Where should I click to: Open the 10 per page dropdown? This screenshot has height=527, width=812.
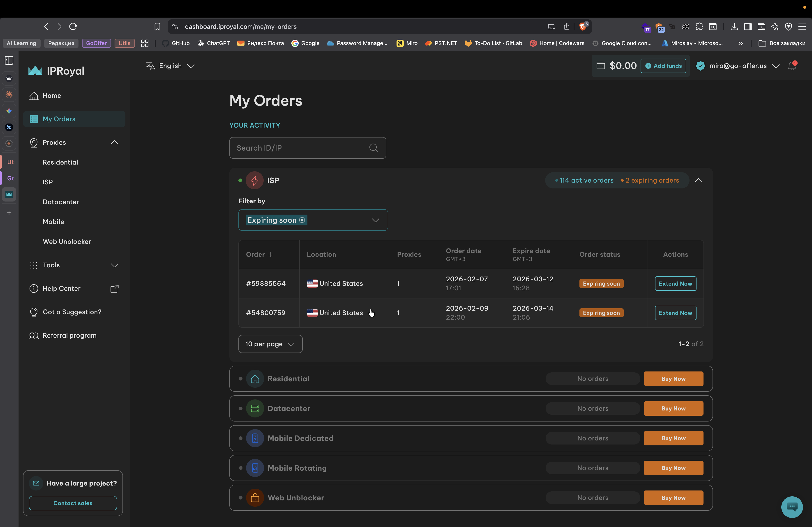[x=270, y=344]
